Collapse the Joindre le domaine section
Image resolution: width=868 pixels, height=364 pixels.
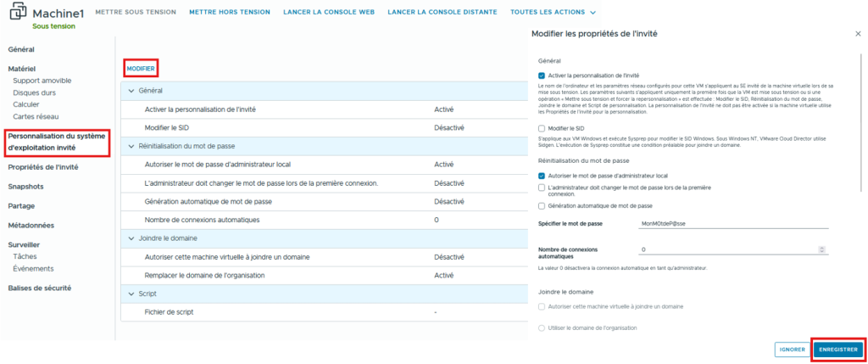click(131, 238)
